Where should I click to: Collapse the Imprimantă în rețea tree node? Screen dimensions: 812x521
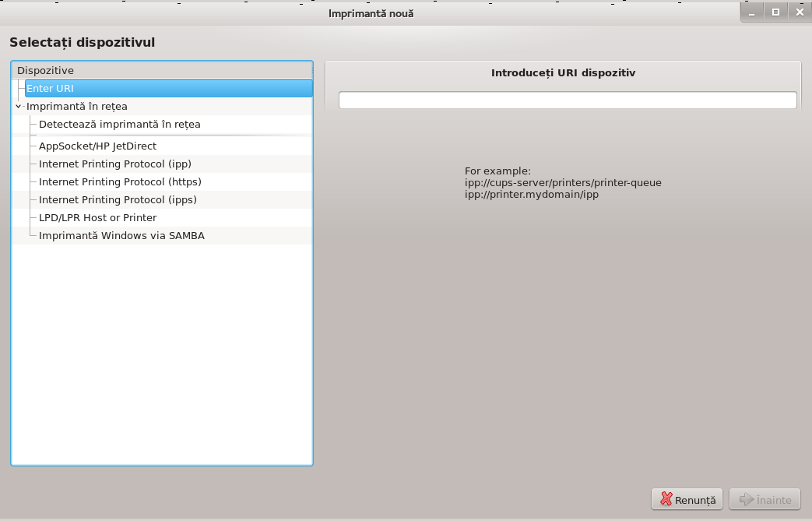pyautogui.click(x=18, y=106)
